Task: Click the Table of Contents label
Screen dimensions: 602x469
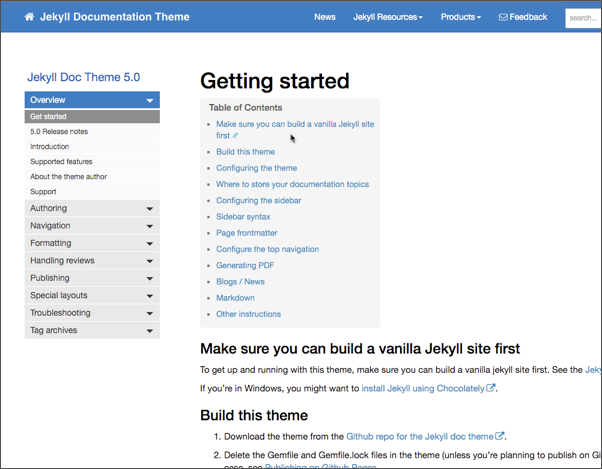Action: tap(245, 107)
